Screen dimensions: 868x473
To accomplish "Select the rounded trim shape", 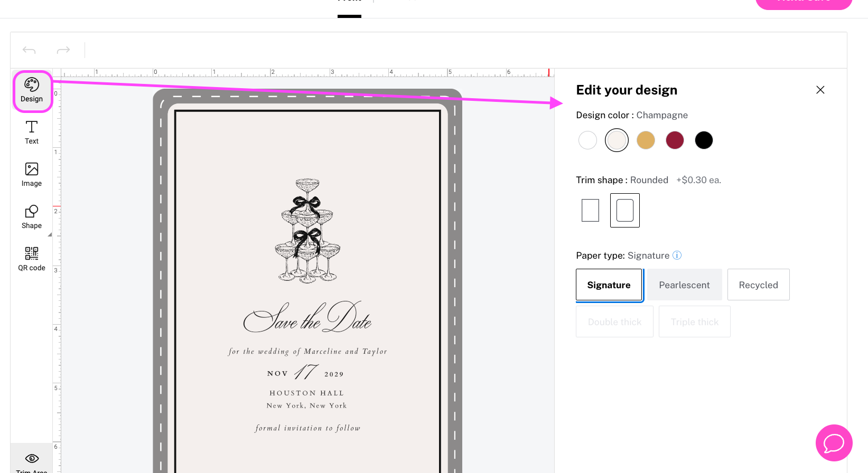I will click(625, 210).
